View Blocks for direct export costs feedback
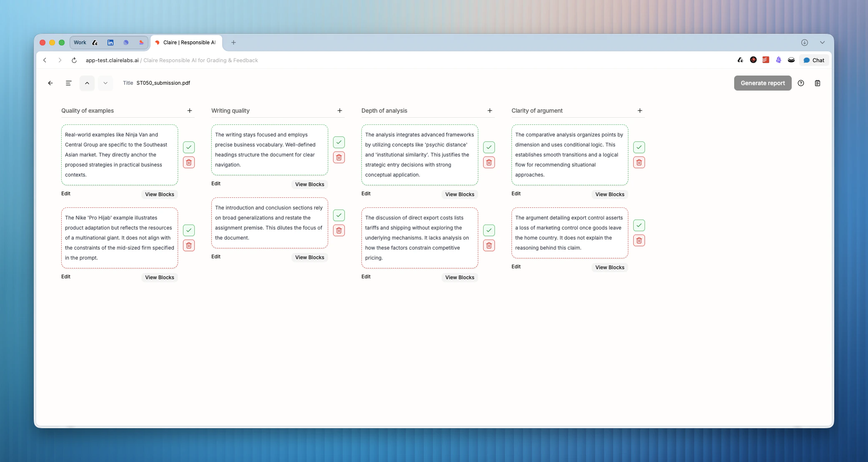868x462 pixels. (x=459, y=278)
